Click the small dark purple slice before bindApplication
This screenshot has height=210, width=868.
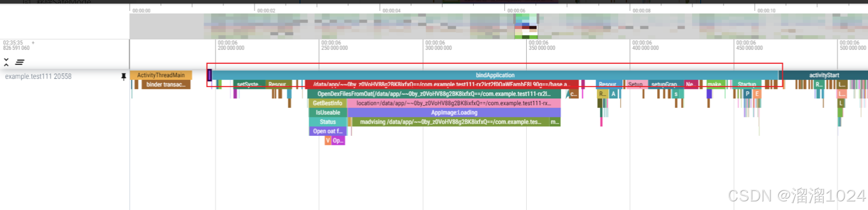210,75
